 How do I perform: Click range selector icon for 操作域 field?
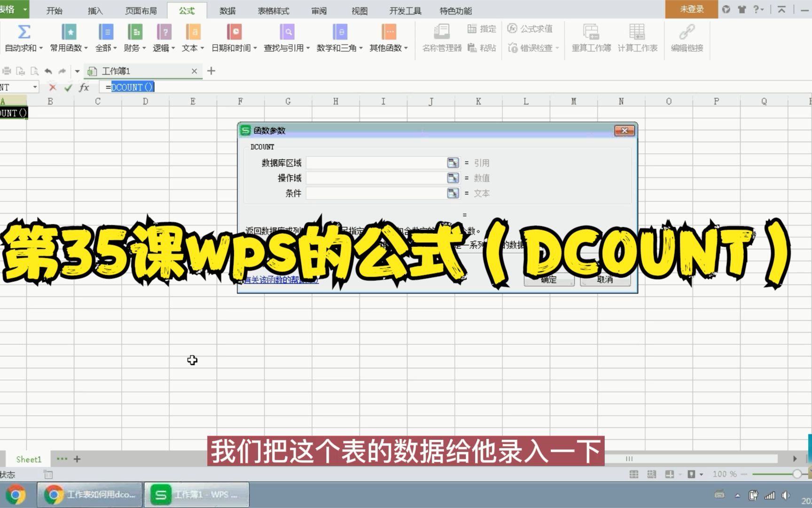[453, 178]
